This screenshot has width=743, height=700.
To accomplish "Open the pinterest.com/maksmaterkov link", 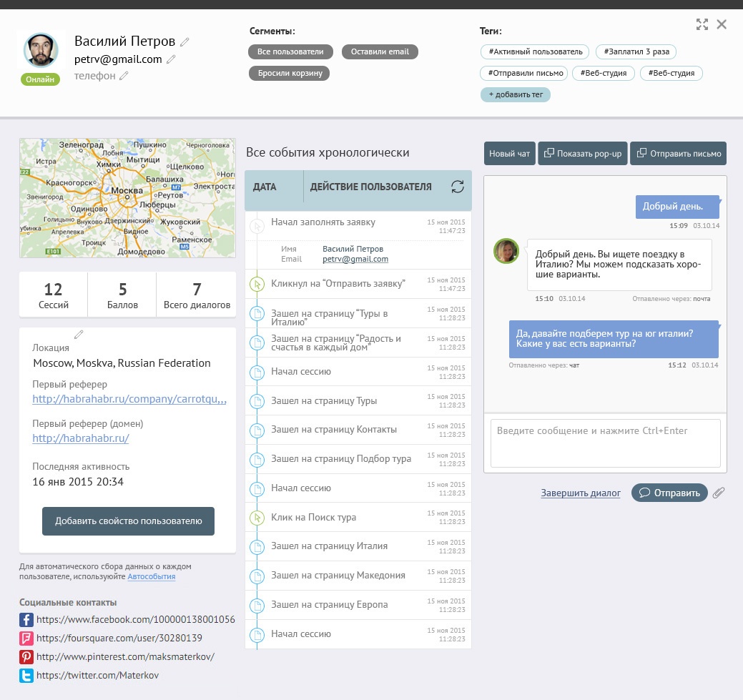I will (x=126, y=656).
